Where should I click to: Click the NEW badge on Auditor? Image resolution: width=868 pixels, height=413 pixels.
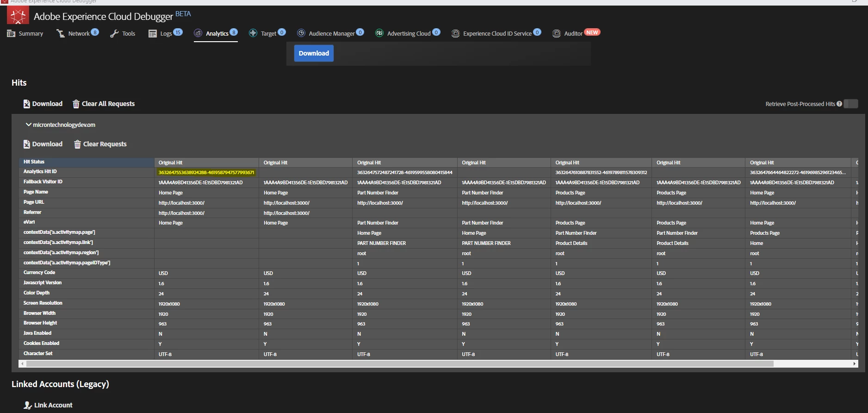592,32
